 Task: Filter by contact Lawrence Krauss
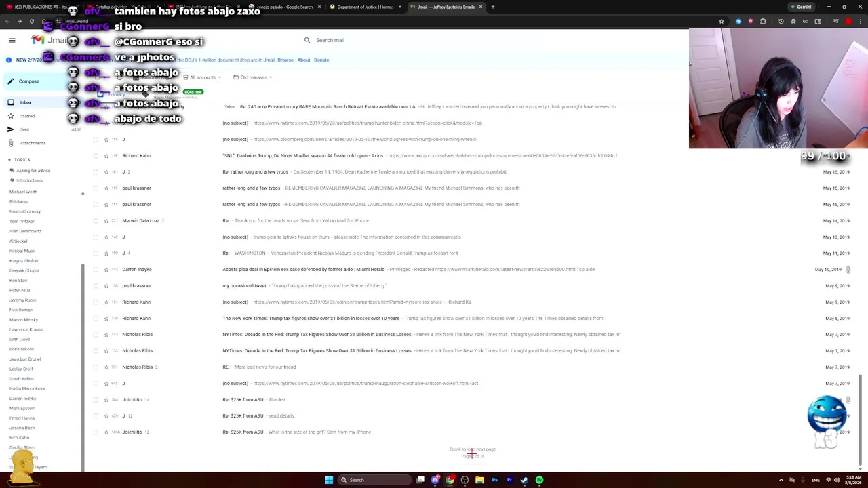(26, 329)
